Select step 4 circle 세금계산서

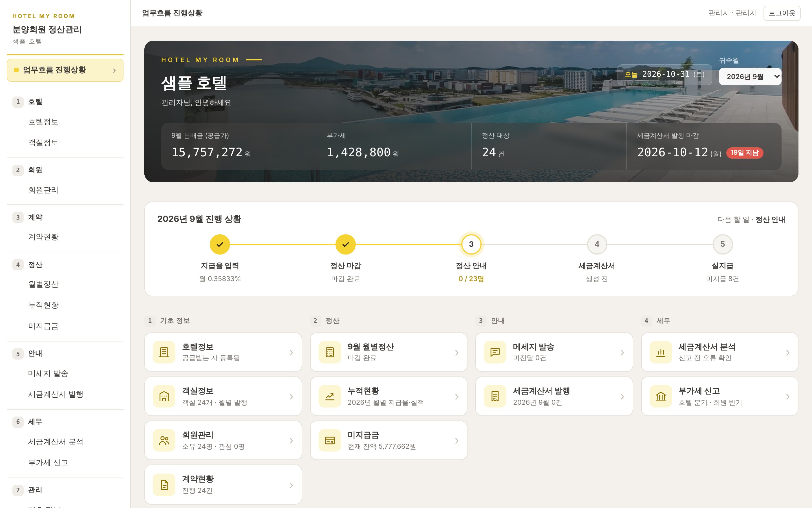tap(597, 244)
